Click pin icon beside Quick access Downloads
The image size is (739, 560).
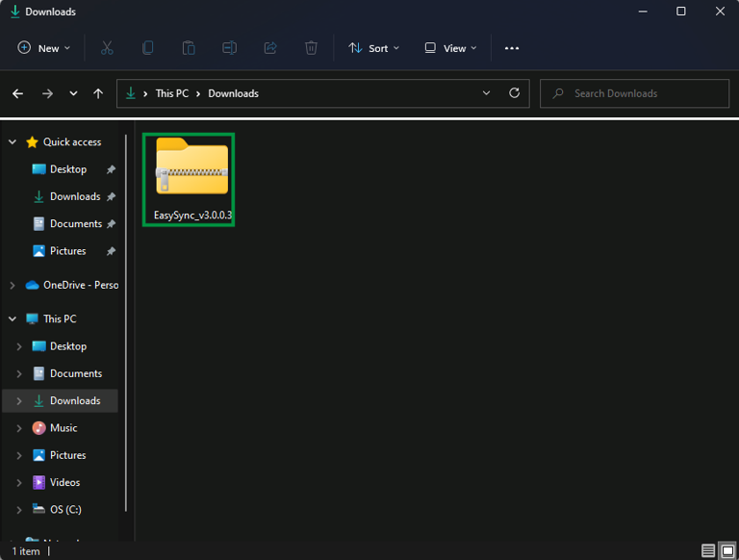(x=112, y=196)
